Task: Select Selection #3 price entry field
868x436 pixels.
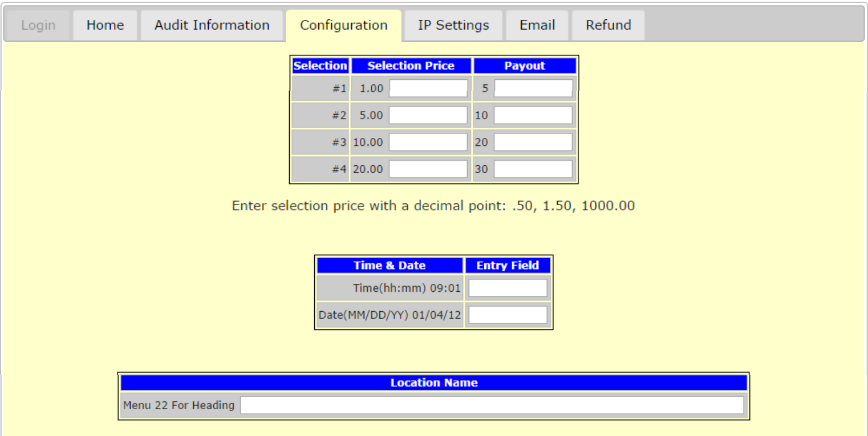Action: [x=428, y=142]
